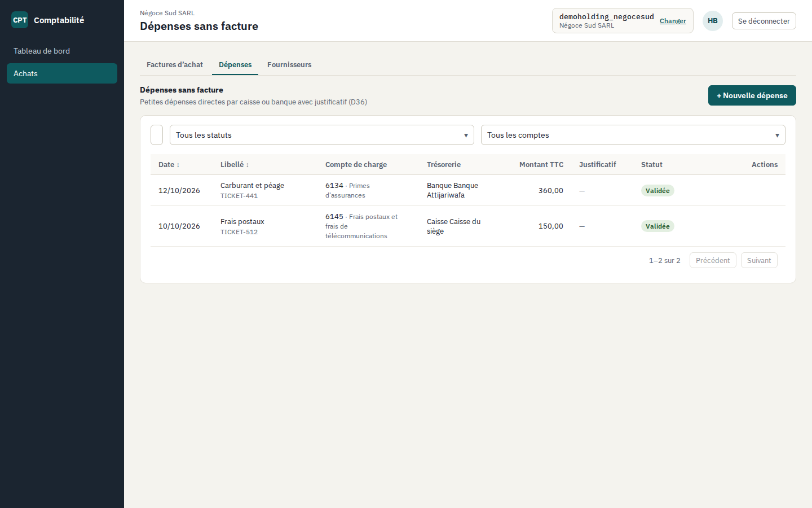Click Banque Banque Attijariwafa cell
Image resolution: width=812 pixels, height=508 pixels.
coord(452,190)
